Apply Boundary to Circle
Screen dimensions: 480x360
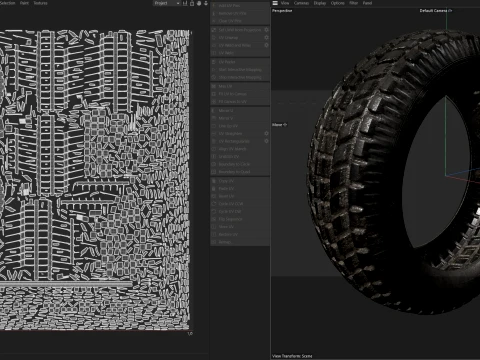[x=240, y=164]
